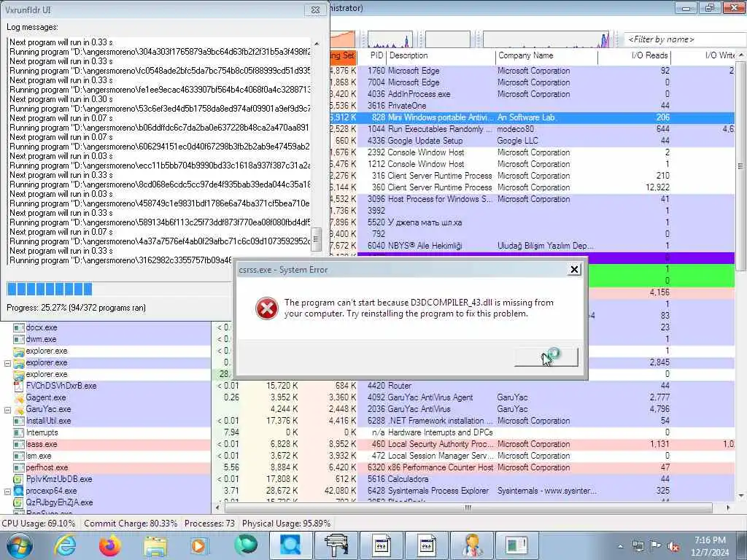Open Windows Media Player from the taskbar

pyautogui.click(x=199, y=545)
